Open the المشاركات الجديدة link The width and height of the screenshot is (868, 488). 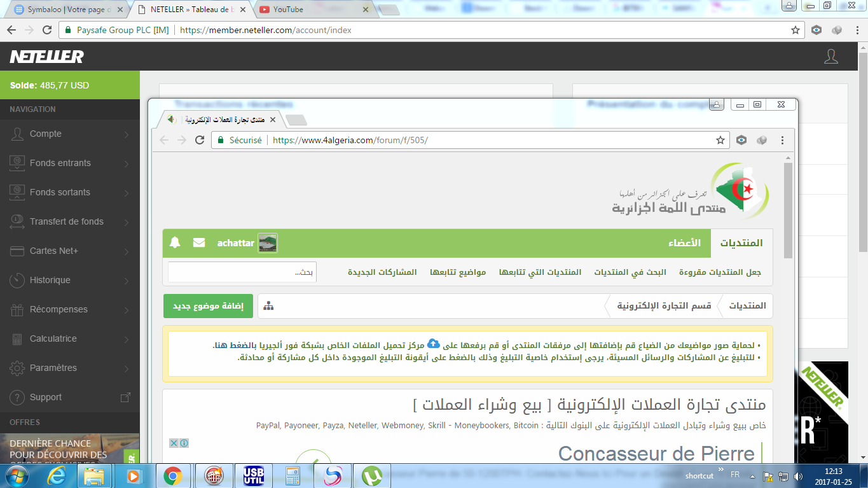tap(382, 272)
